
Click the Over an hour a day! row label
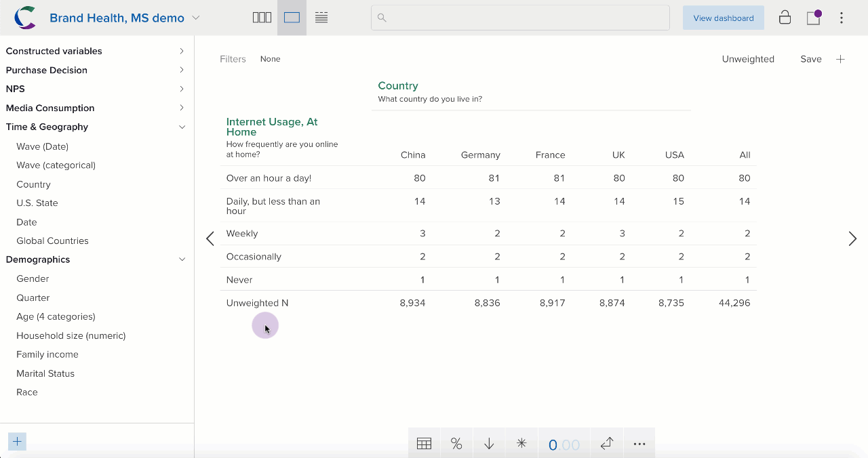pos(269,178)
